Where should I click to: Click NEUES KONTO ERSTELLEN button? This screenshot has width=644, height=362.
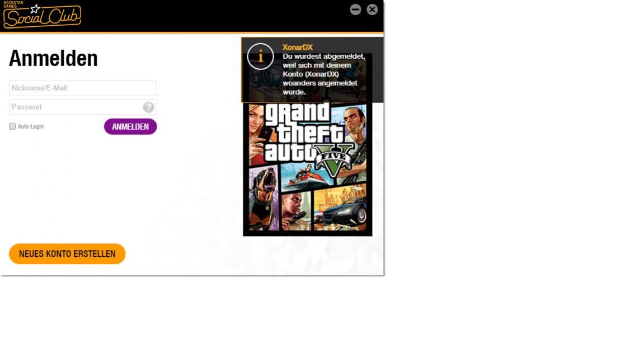(67, 254)
